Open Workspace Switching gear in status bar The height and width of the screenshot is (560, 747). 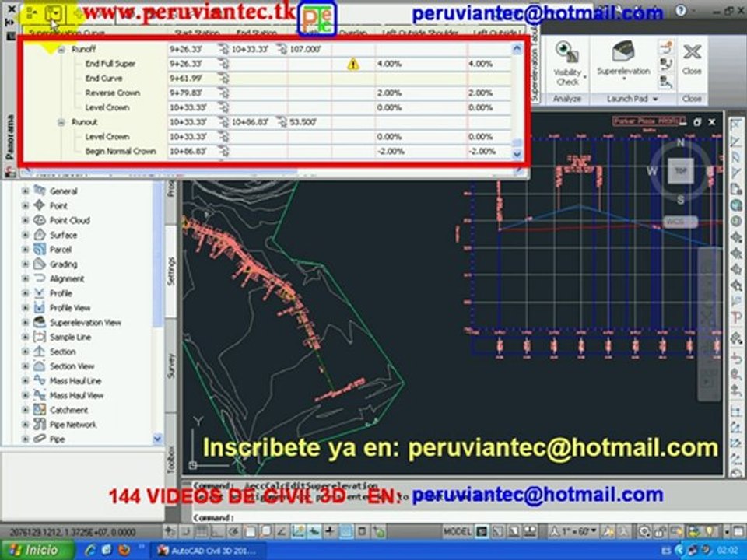(644, 531)
